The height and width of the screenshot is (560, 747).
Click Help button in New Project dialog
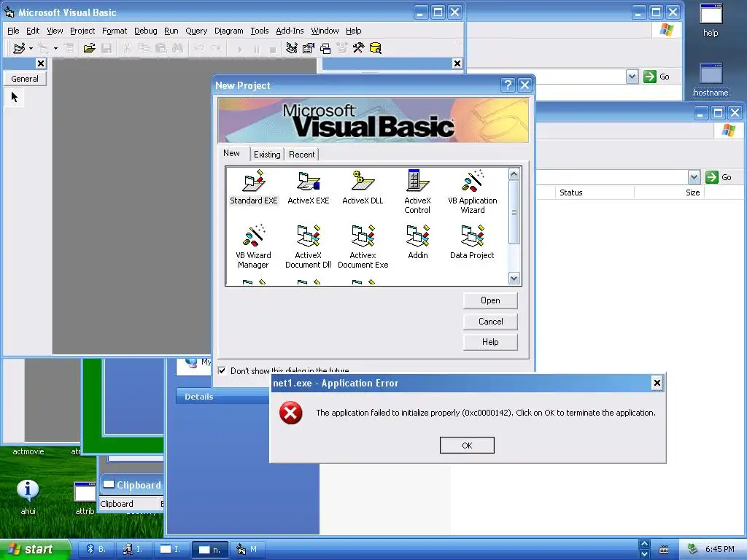(x=490, y=342)
